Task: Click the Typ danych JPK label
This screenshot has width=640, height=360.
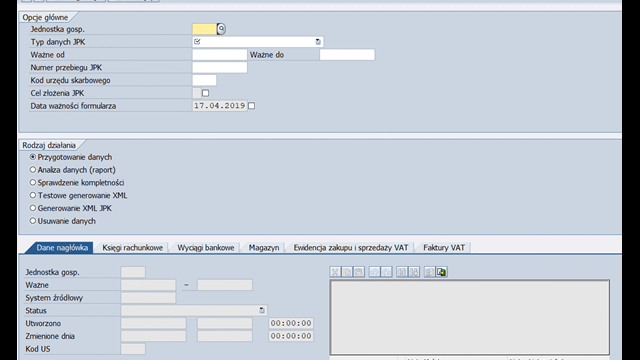Action: pyautogui.click(x=58, y=42)
